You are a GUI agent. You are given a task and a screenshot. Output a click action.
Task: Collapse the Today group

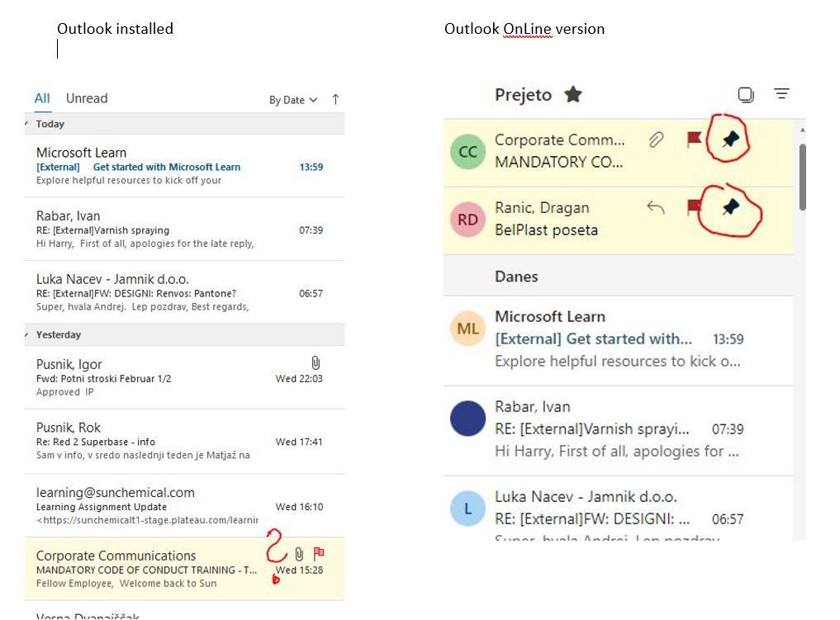26,124
